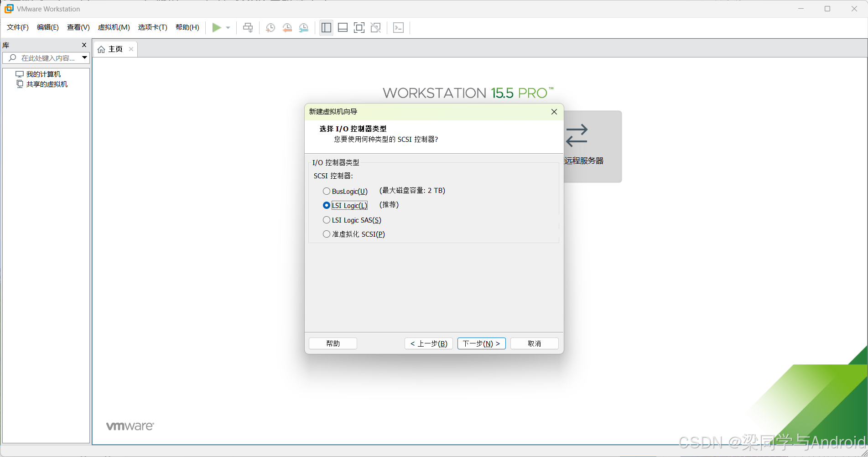Select the LSI Logic(L) radio button
The height and width of the screenshot is (457, 868).
327,205
